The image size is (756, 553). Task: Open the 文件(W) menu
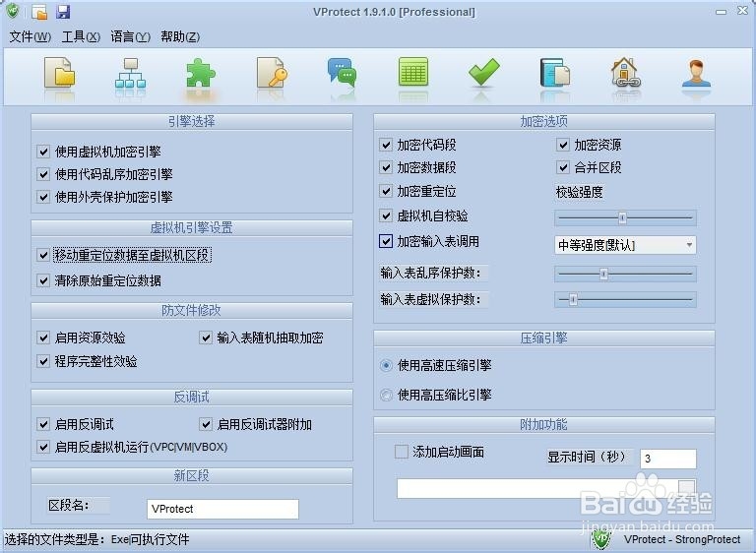30,36
